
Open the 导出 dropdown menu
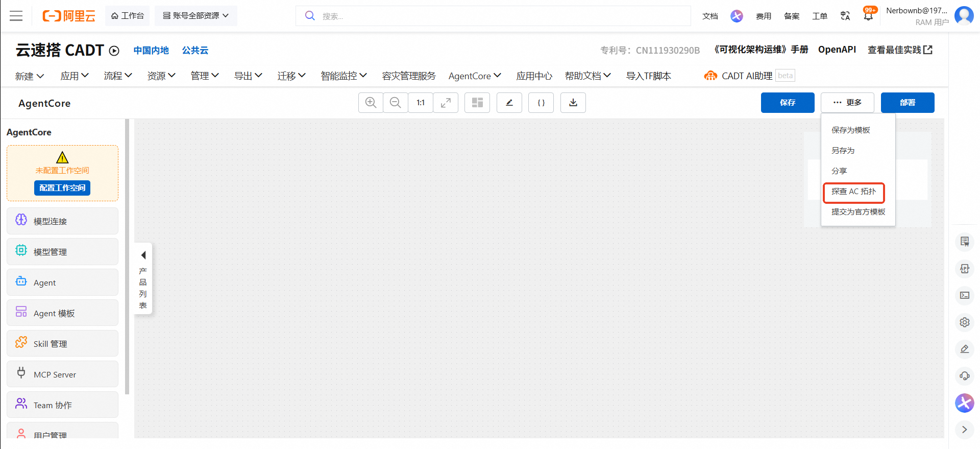pos(248,76)
